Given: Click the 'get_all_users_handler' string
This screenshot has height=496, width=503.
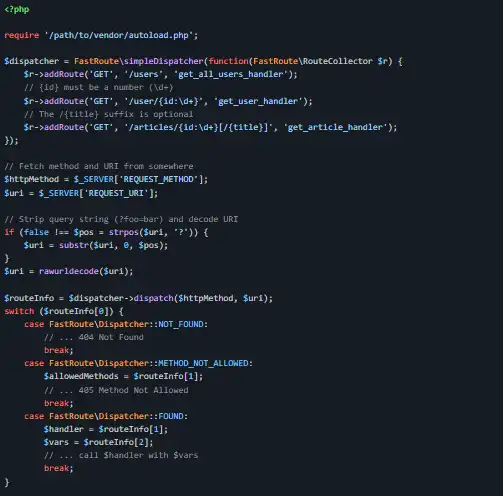Looking at the screenshot, I should 231,74.
